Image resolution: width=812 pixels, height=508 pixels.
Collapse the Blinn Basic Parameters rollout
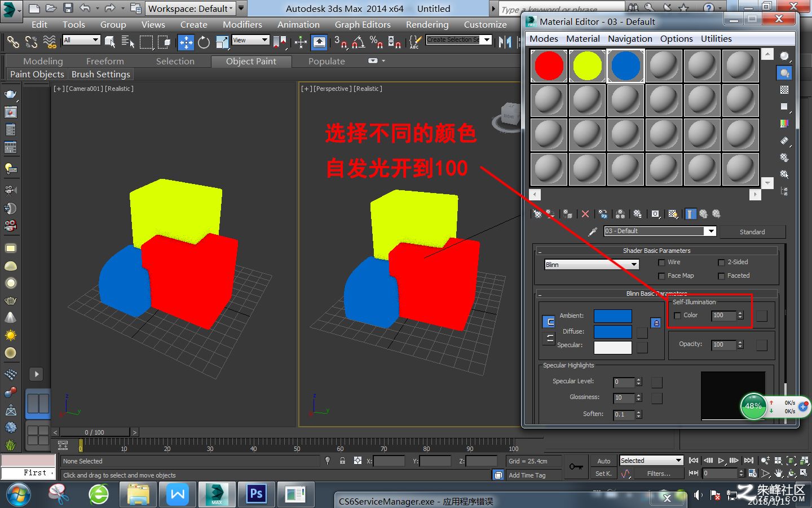click(x=656, y=294)
